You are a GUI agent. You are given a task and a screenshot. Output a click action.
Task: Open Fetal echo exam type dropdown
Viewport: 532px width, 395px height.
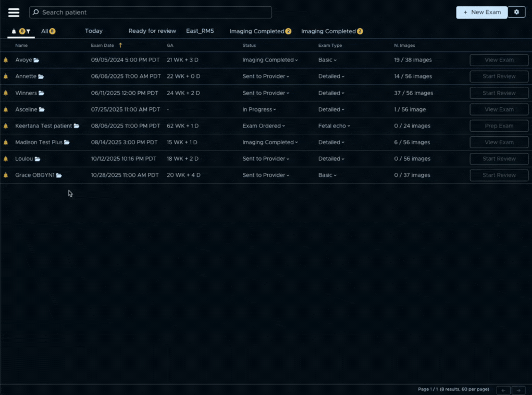(x=334, y=126)
